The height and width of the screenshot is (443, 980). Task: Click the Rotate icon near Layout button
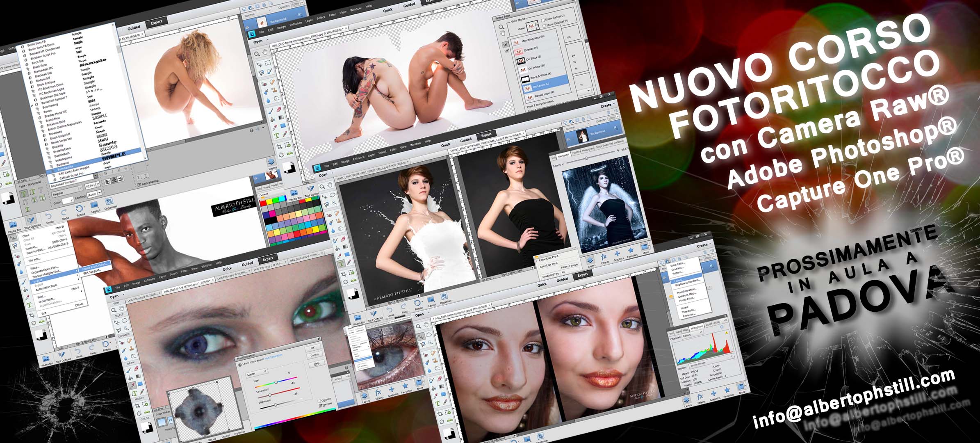click(80, 208)
